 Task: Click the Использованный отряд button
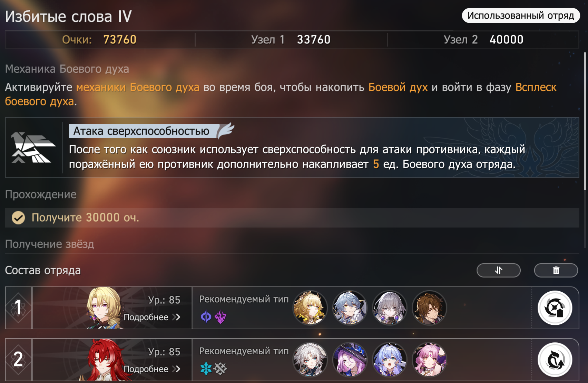click(521, 16)
